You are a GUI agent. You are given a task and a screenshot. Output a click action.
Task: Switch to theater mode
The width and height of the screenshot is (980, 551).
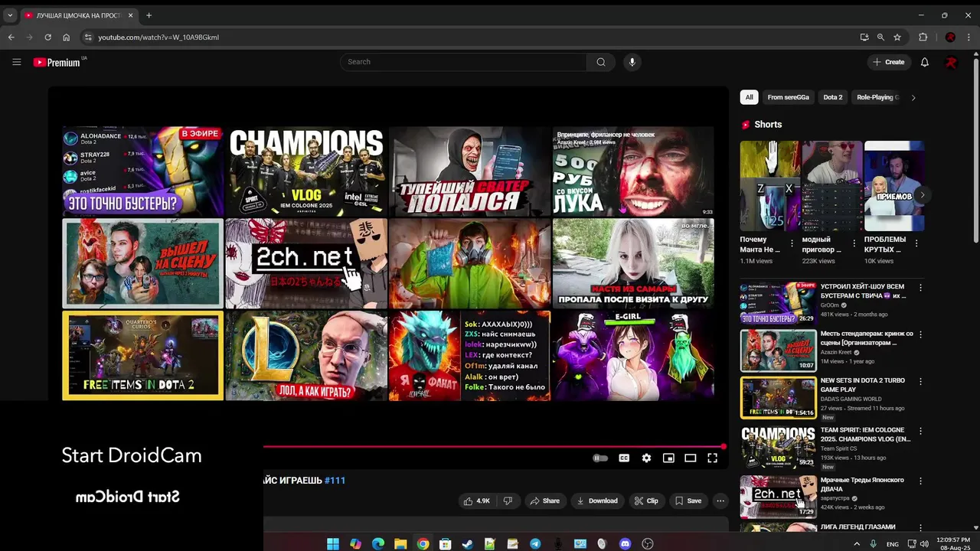coord(690,458)
